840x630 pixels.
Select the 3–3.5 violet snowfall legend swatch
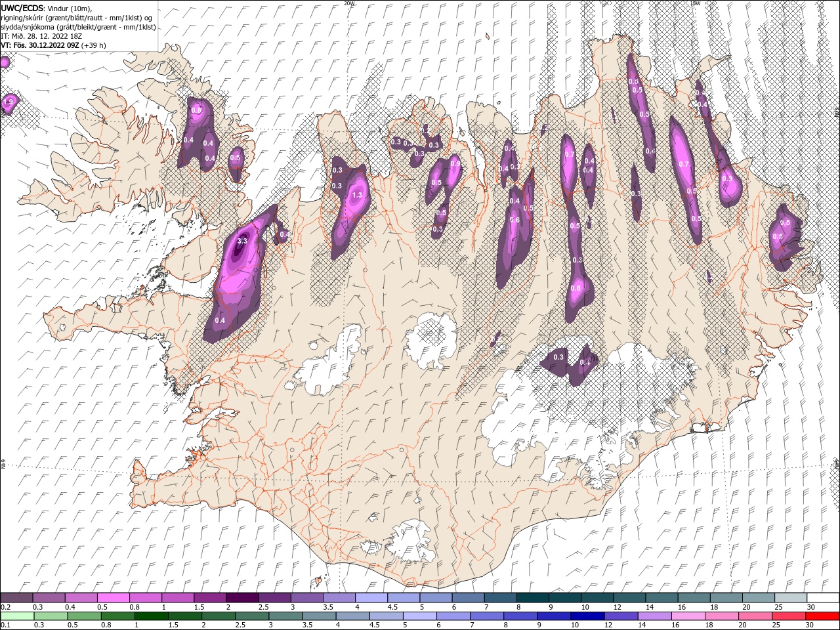point(307,598)
